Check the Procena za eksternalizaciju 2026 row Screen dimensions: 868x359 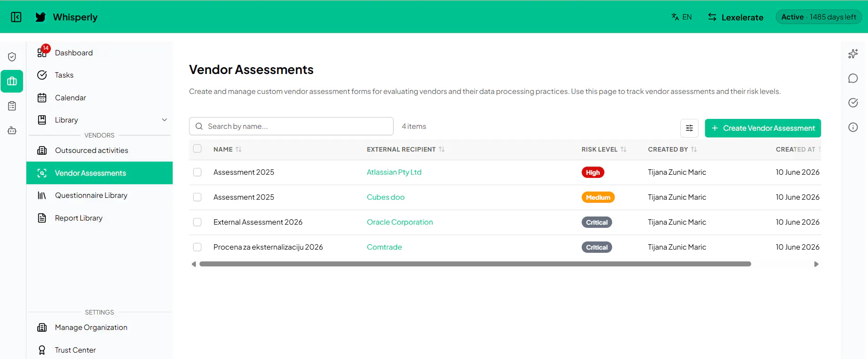point(197,247)
